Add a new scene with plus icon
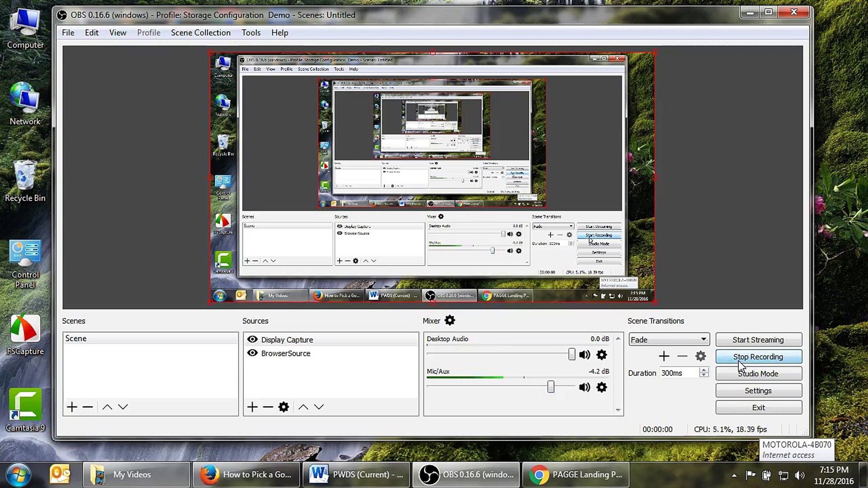868x488 pixels. 72,407
